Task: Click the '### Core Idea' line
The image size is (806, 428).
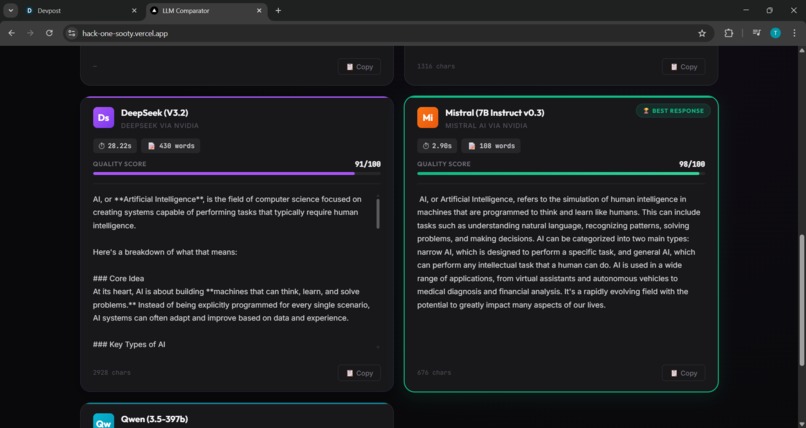Action: click(118, 278)
